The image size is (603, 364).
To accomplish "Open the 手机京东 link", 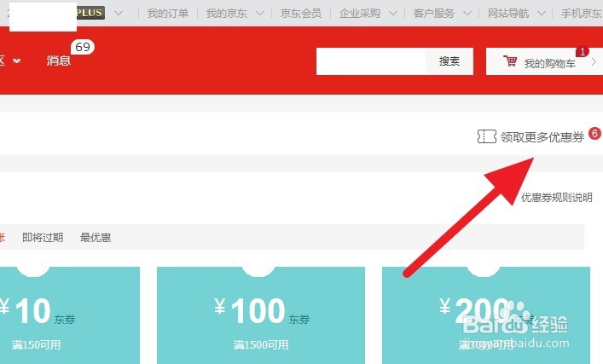I will pyautogui.click(x=582, y=14).
